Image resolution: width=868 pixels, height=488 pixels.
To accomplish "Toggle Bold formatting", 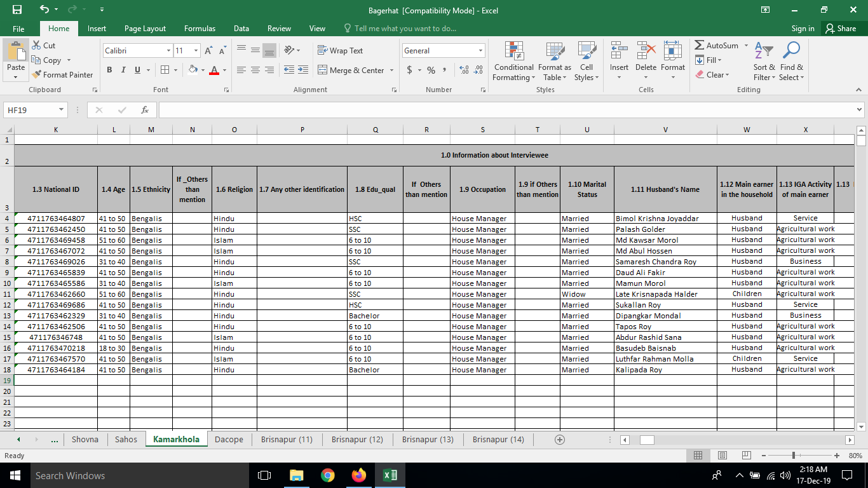I will 109,70.
